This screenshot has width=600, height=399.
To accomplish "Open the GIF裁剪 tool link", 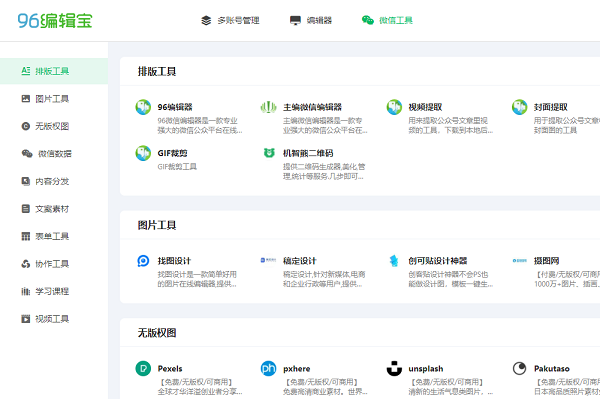I will [173, 153].
